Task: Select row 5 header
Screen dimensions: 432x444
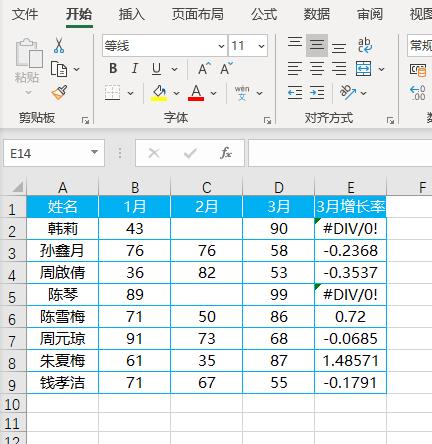Action: (13, 296)
